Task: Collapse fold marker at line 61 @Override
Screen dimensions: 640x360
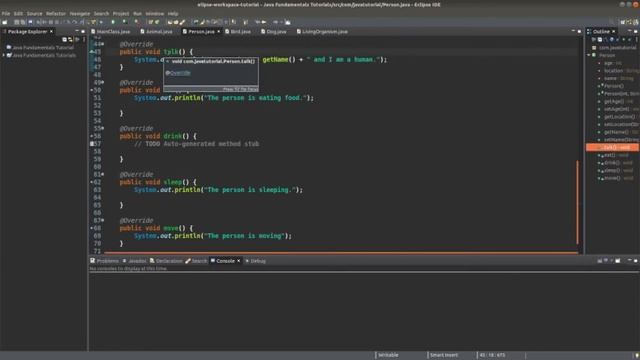Action: point(102,174)
